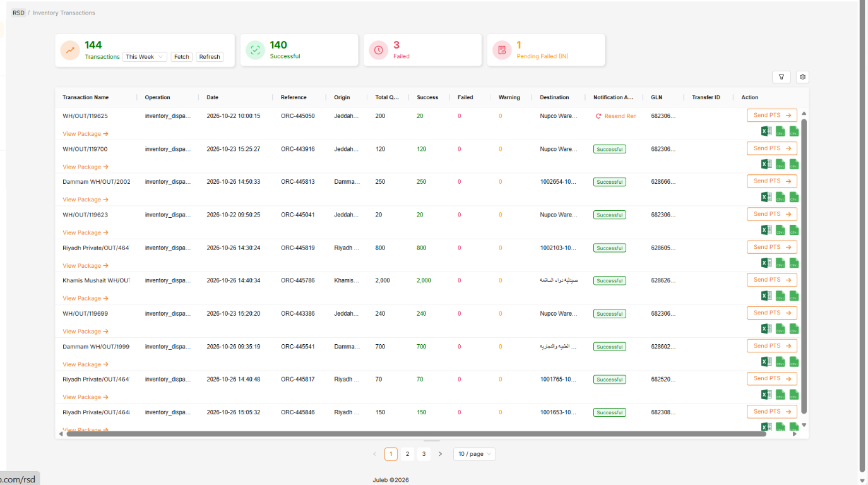Image resolution: width=868 pixels, height=485 pixels.
Task: Click Excel icon for WH/OUT/119623 row
Action: point(766,230)
